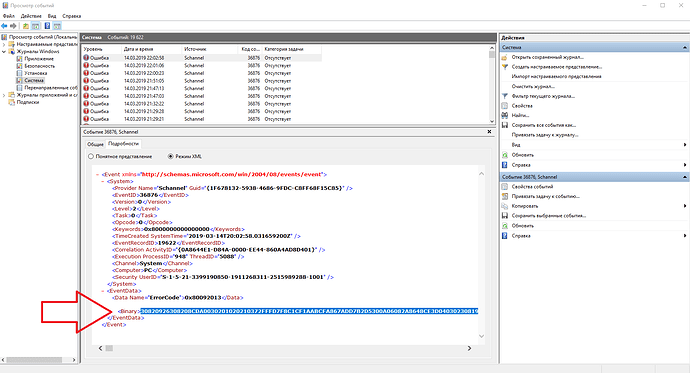This screenshot has height=373, width=690.
Task: Sort by the Дата и время column header
Action: coord(151,49)
